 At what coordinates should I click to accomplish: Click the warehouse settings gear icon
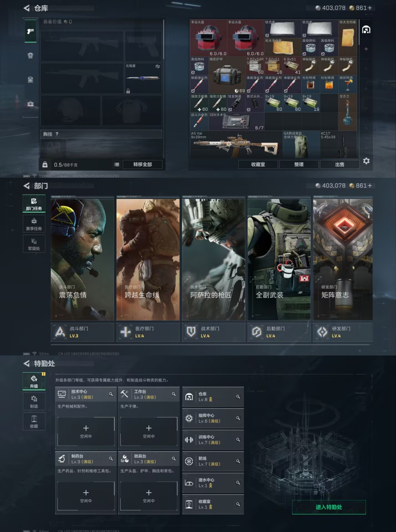tap(366, 161)
